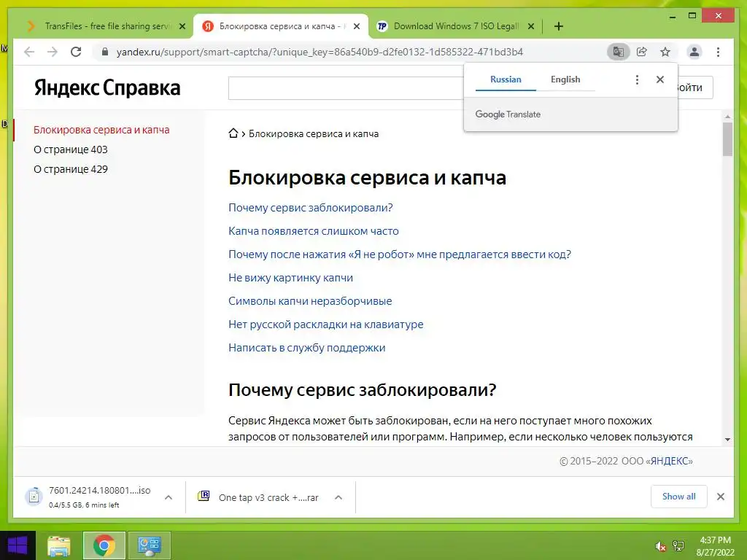This screenshot has height=560, width=747.
Task: Open link Почему сервис заблокировали?
Action: tap(310, 208)
